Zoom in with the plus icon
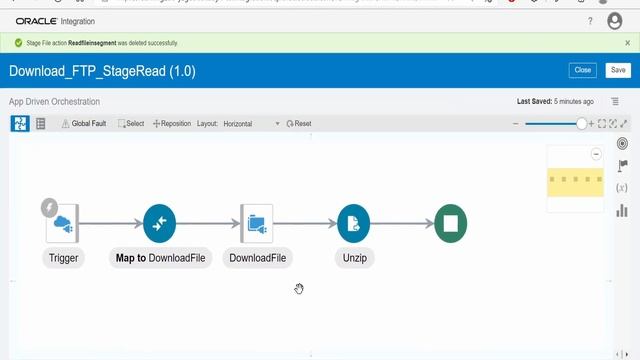This screenshot has width=640, height=360. click(x=591, y=124)
